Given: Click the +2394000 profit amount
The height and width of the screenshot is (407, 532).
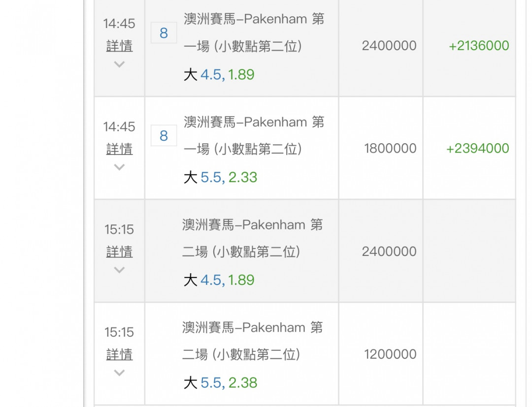Looking at the screenshot, I should click(x=477, y=149).
